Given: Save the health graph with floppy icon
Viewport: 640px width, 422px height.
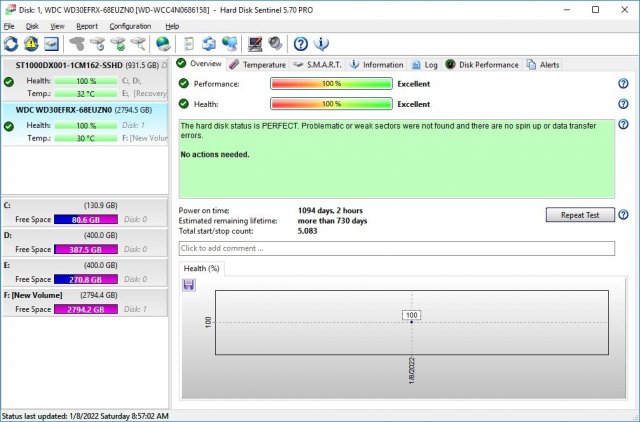Looking at the screenshot, I should [x=189, y=285].
